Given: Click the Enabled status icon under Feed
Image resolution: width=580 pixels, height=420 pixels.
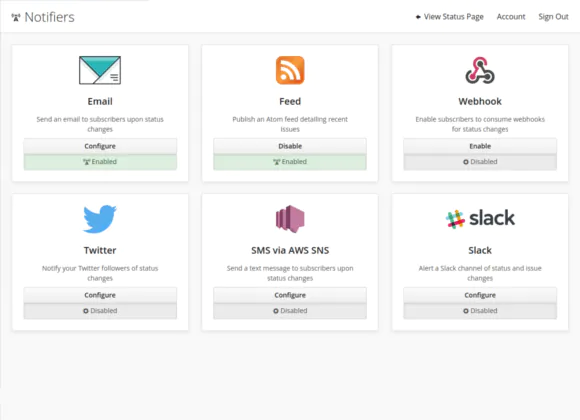Looking at the screenshot, I should click(277, 162).
